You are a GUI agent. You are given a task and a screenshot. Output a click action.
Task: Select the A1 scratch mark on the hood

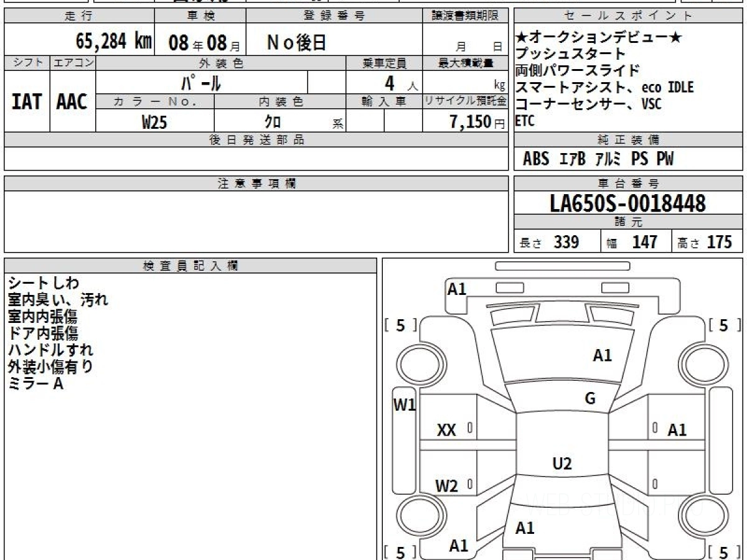pos(602,355)
